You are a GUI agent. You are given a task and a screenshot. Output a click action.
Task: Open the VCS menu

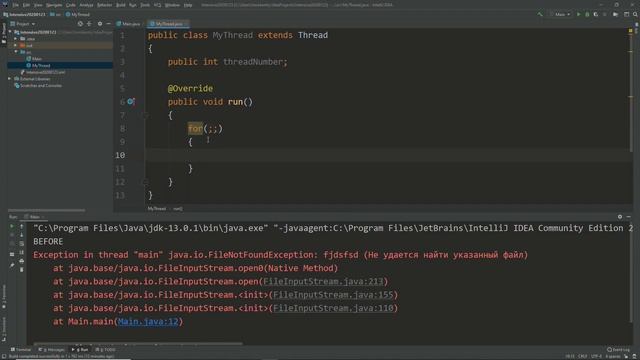[157, 5]
